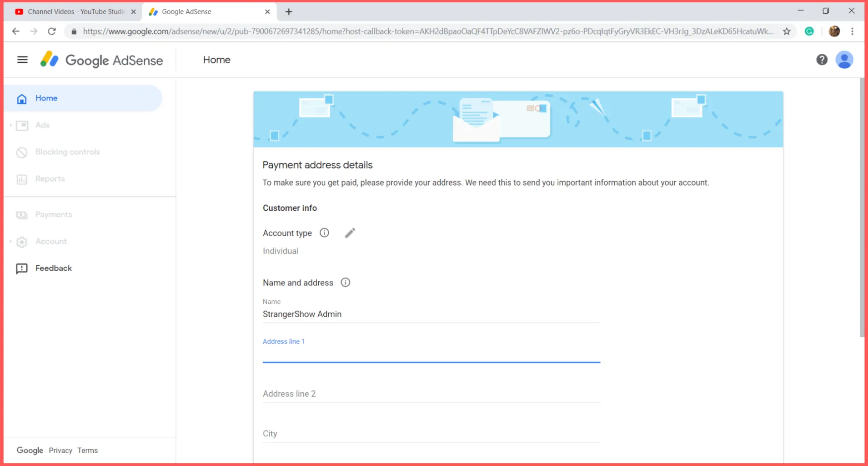Reload the page
Image resolution: width=868 pixels, height=466 pixels.
click(52, 31)
